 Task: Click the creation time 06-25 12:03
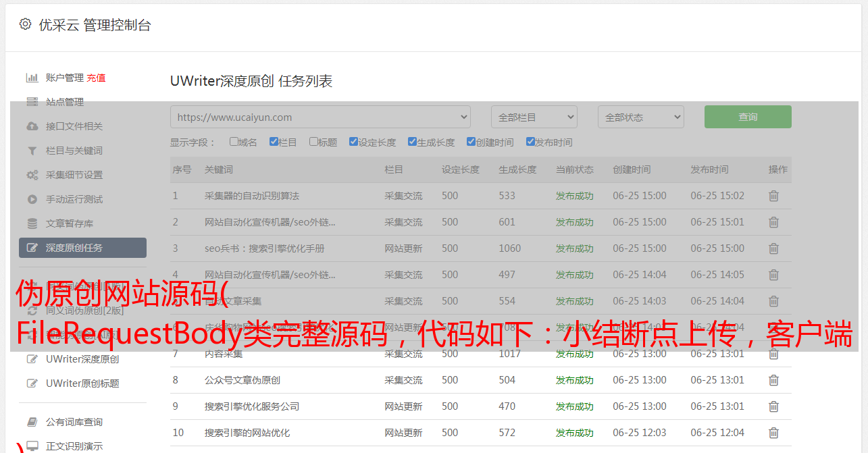[x=640, y=433]
